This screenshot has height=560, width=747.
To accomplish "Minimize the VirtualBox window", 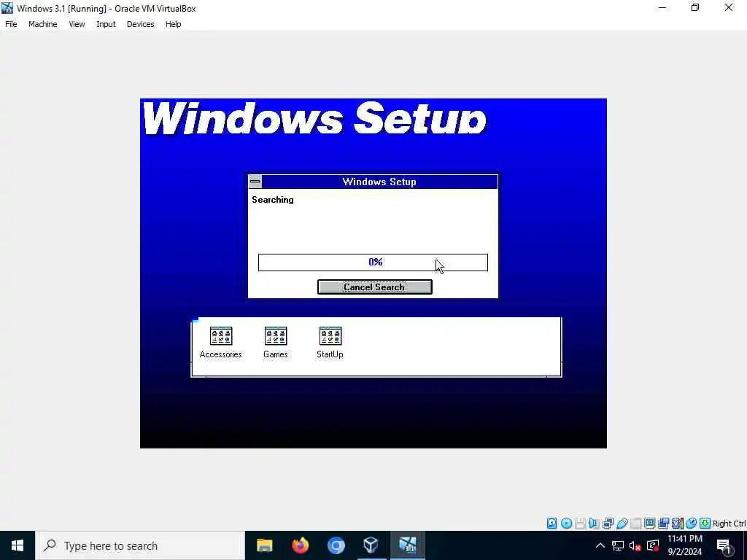I will click(x=662, y=7).
